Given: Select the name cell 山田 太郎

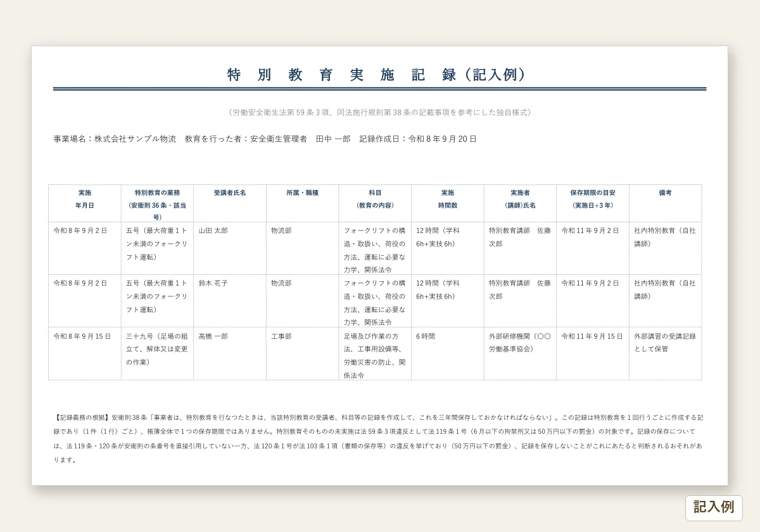Looking at the screenshot, I should 230,248.
